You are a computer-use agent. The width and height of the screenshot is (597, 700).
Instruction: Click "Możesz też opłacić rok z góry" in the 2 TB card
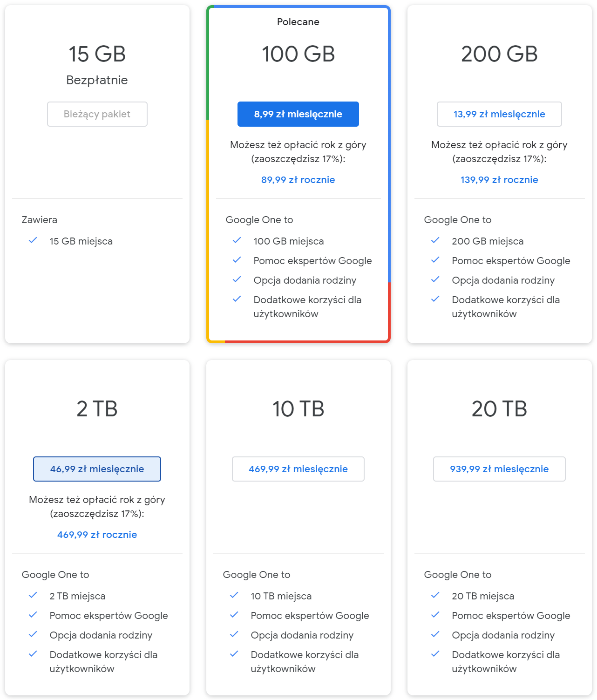(97, 500)
